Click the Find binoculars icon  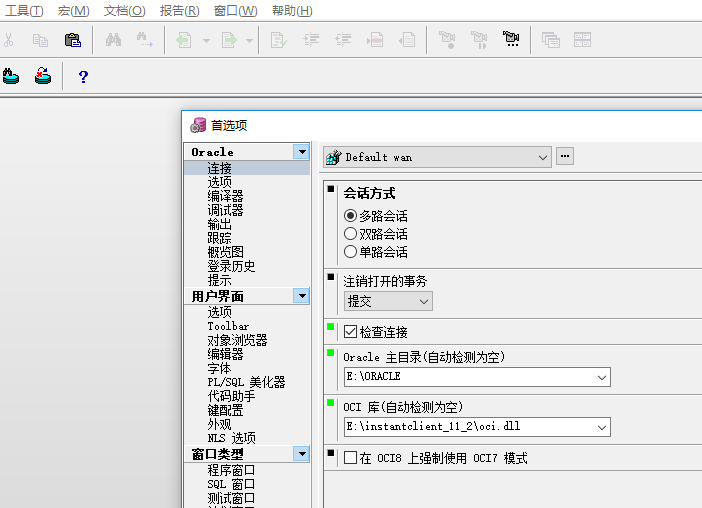click(x=113, y=40)
